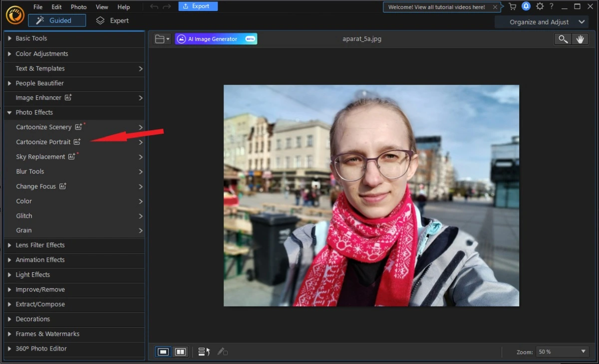599x364 pixels.
Task: Collapse the Photo Effects section
Action: tap(34, 113)
